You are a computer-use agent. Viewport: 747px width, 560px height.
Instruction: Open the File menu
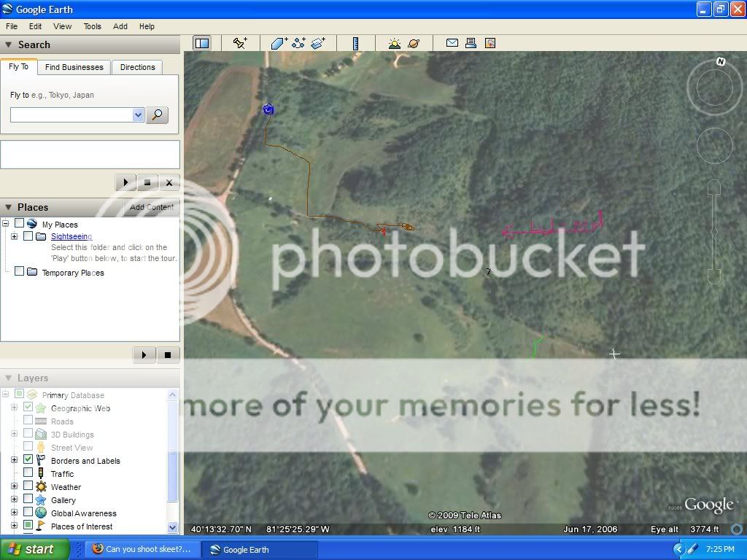[12, 27]
